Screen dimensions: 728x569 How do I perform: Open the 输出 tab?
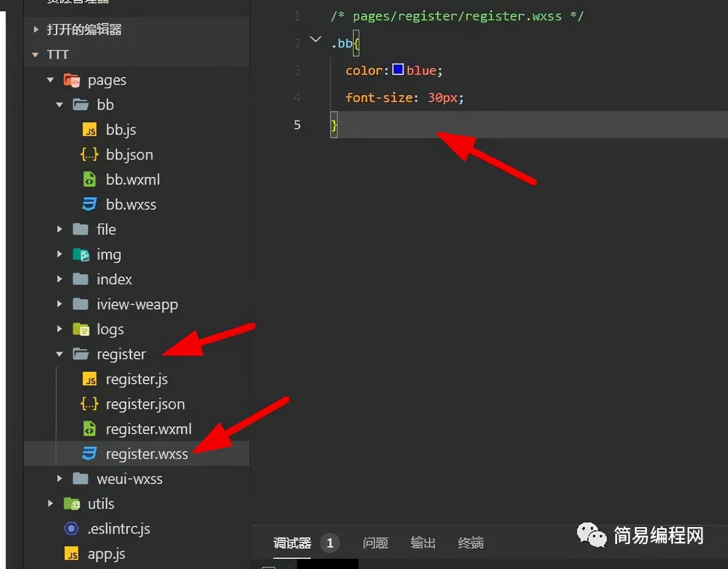coord(423,543)
